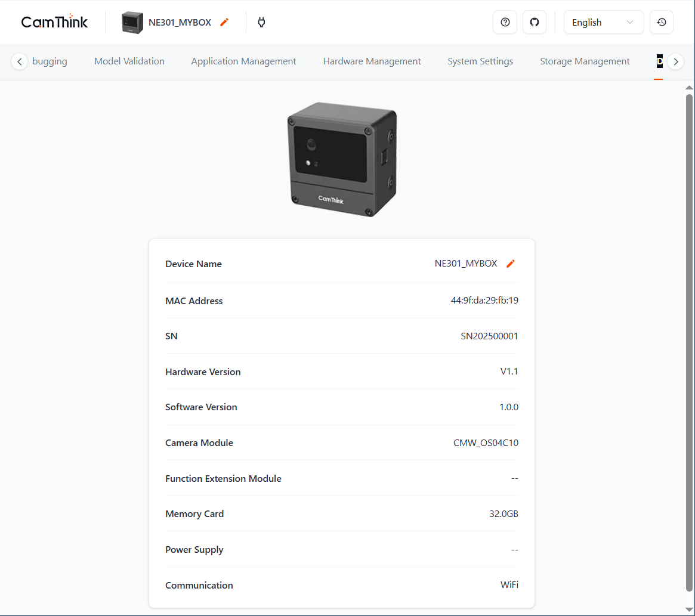Switch to the Model Validation tab
The image size is (695, 616).
click(129, 61)
